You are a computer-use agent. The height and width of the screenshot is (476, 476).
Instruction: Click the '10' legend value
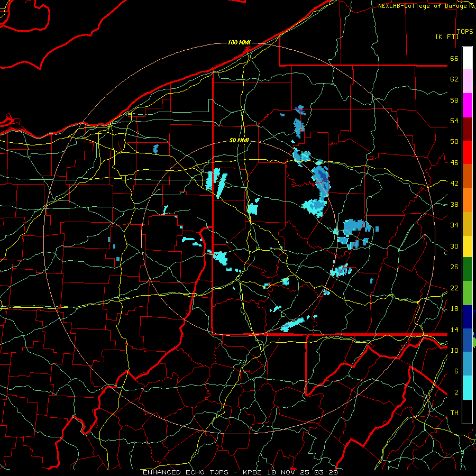click(454, 350)
